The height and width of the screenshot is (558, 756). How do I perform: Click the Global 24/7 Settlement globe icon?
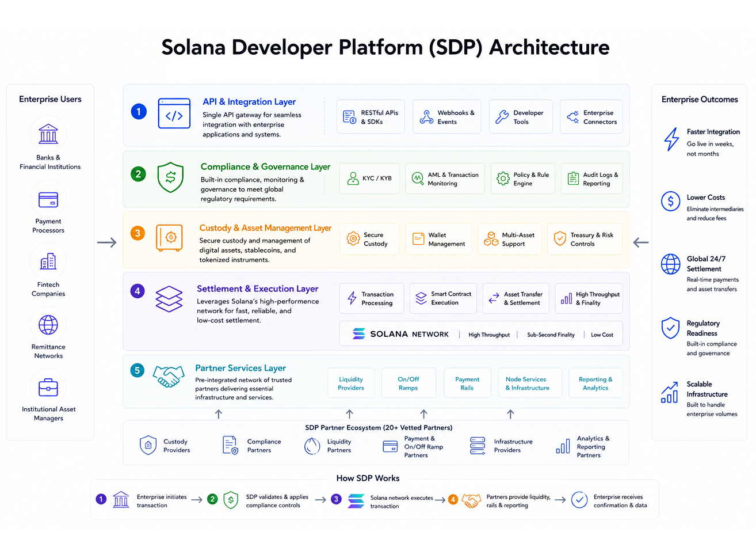[x=671, y=264]
